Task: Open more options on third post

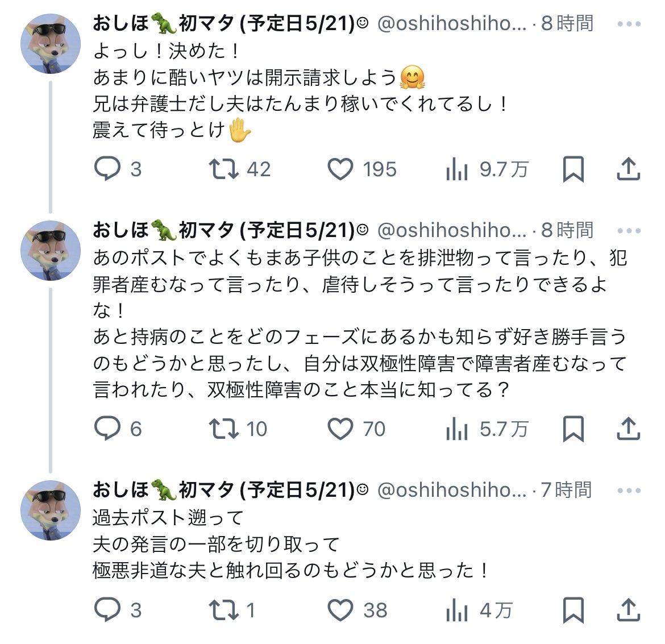Action: pos(629,491)
